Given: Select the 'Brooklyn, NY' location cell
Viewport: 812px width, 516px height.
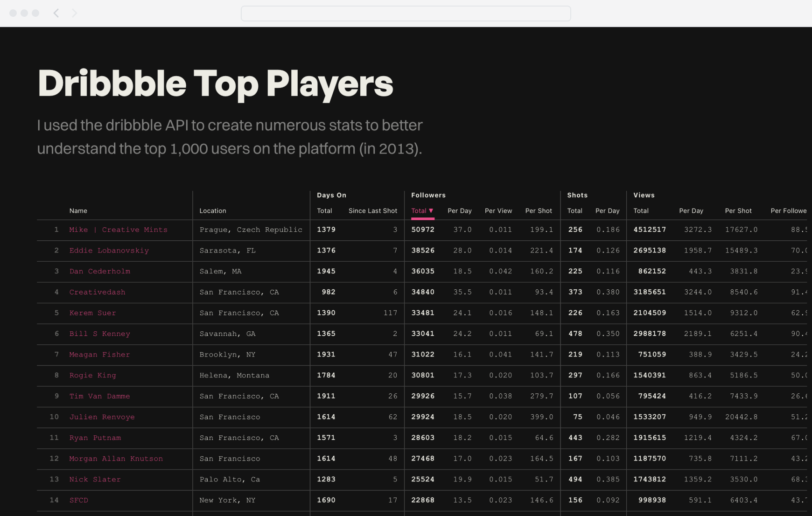Looking at the screenshot, I should coord(228,355).
